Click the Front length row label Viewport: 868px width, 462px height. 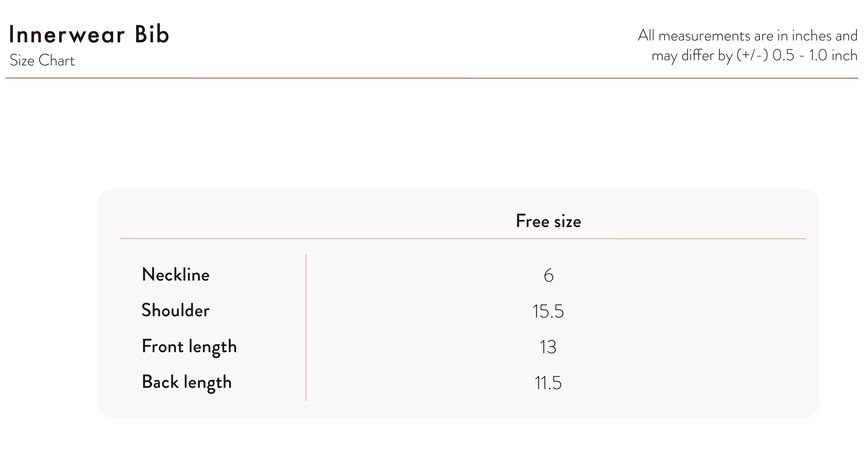pyautogui.click(x=189, y=347)
